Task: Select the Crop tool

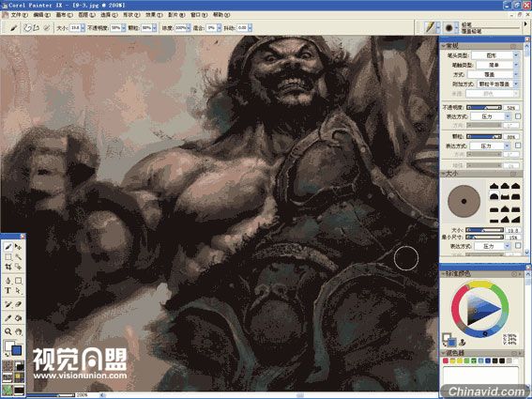Action: click(x=8, y=267)
